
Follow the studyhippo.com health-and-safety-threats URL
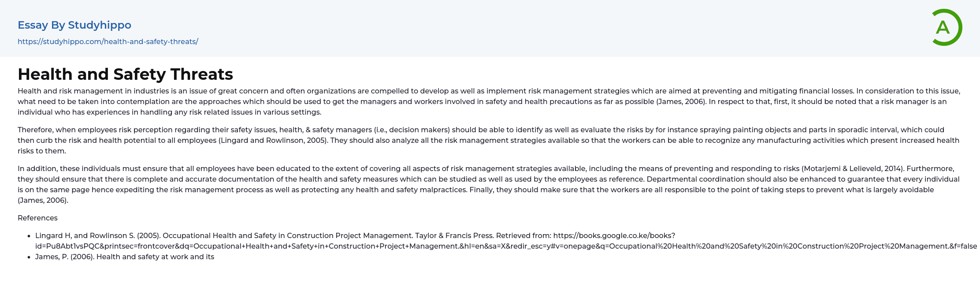[x=108, y=42]
